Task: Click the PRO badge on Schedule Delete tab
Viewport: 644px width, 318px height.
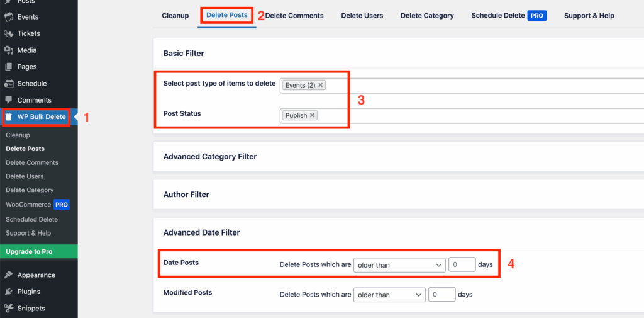Action: click(537, 16)
